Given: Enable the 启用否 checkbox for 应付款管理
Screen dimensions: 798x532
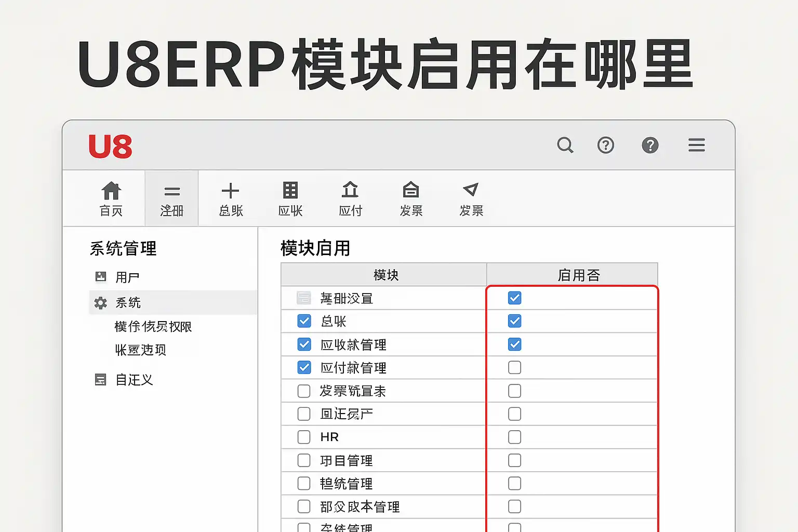Looking at the screenshot, I should click(x=514, y=367).
